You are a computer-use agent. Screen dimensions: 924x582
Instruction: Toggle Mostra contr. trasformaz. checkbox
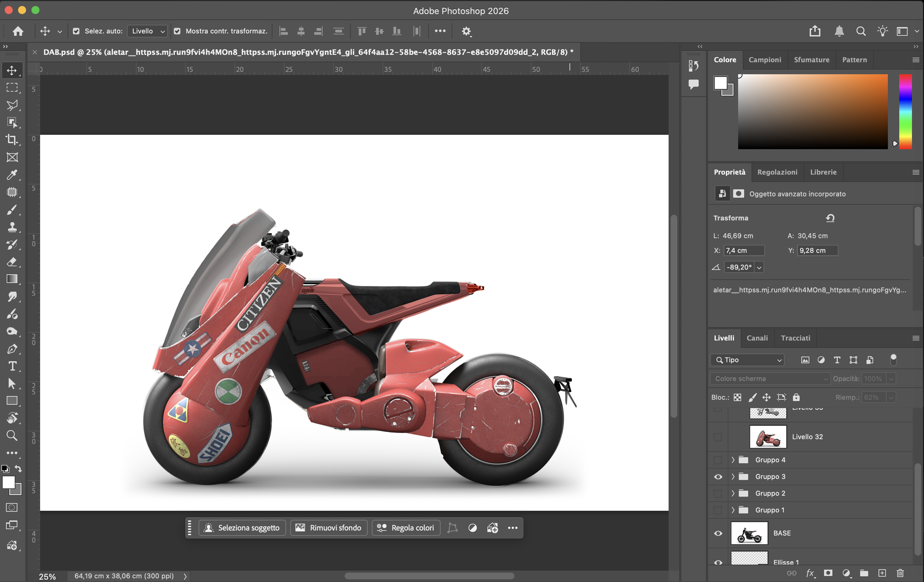click(x=177, y=31)
